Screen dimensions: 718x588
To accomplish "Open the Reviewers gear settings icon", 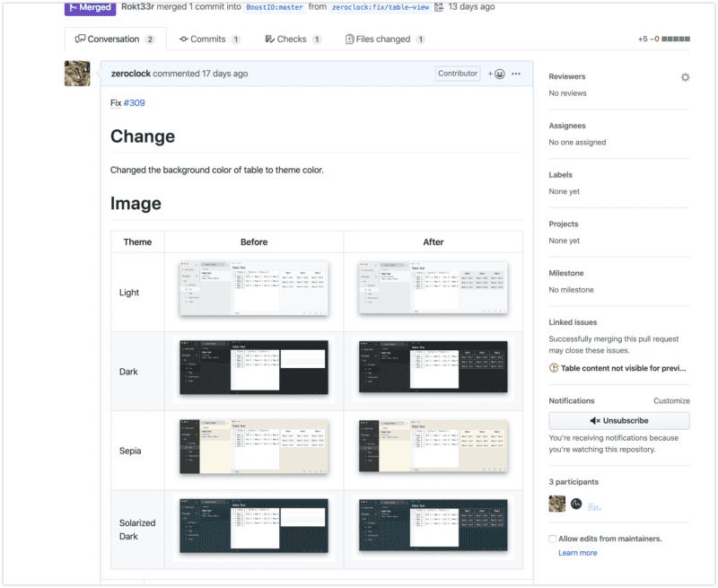I will click(x=685, y=77).
